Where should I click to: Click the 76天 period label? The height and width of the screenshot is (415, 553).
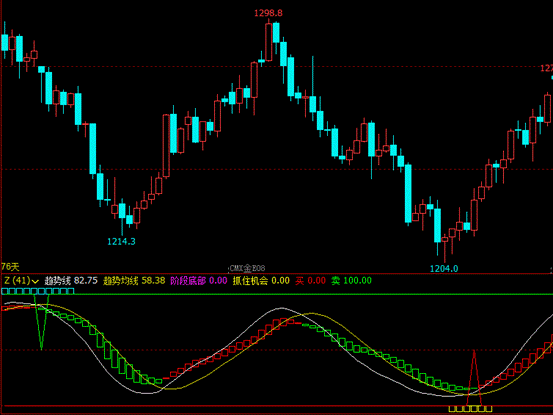click(10, 267)
